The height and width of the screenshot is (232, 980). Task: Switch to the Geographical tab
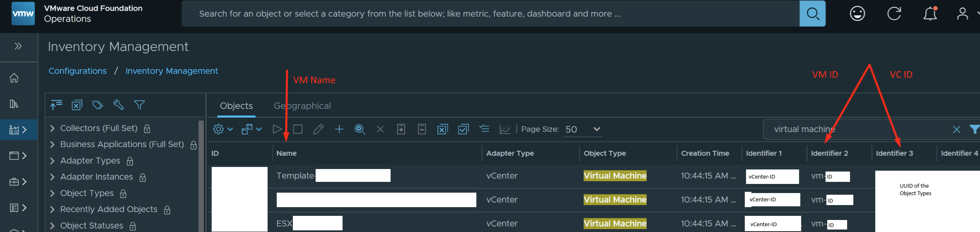[302, 106]
